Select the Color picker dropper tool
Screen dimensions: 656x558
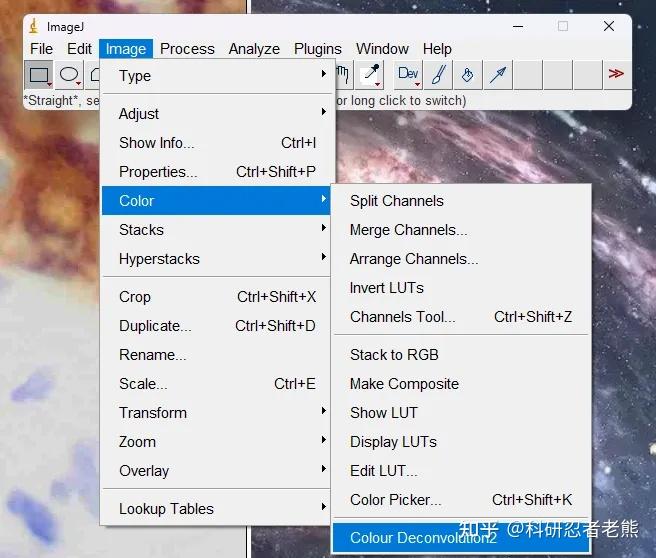point(371,75)
